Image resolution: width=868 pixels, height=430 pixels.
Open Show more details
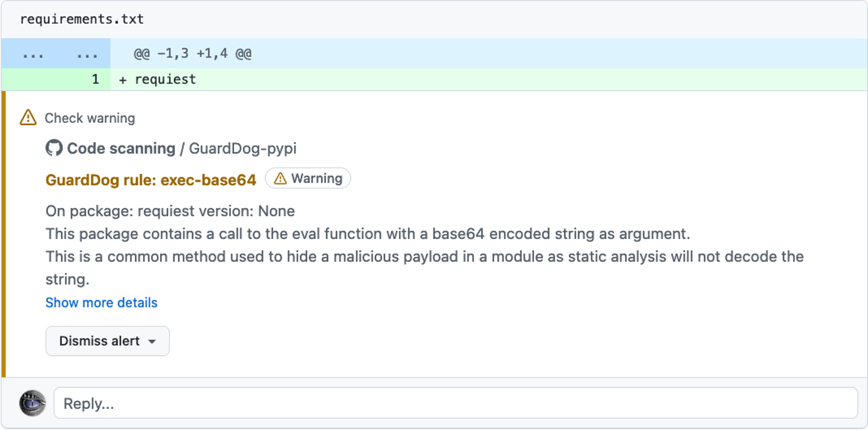point(101,303)
